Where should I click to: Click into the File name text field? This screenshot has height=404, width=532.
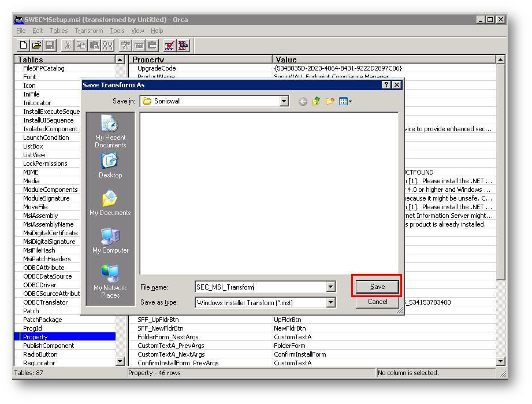click(x=260, y=287)
